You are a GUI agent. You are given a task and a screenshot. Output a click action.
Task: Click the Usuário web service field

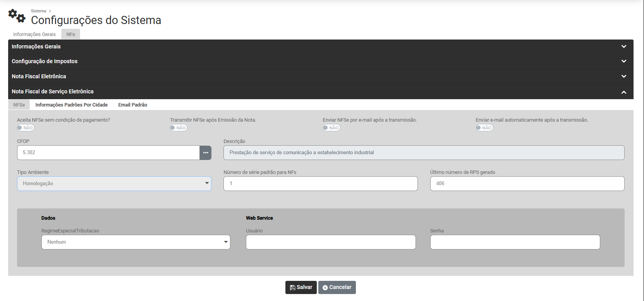(331, 242)
